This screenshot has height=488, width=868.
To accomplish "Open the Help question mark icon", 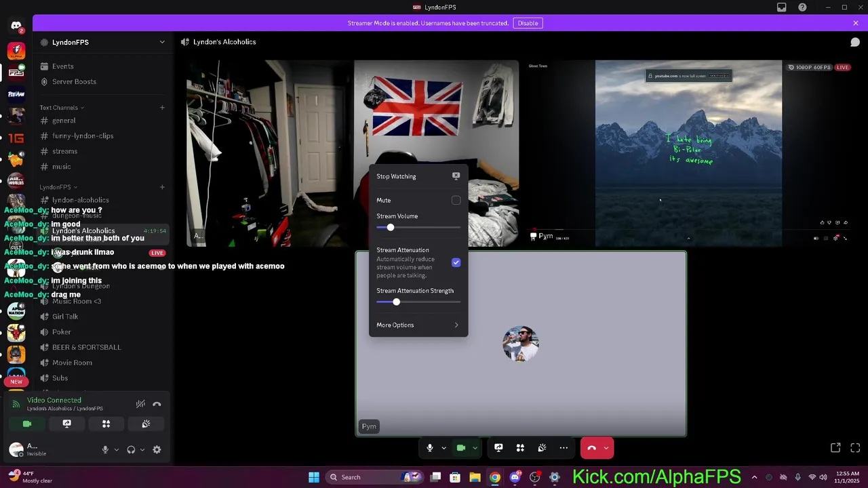I will point(803,7).
